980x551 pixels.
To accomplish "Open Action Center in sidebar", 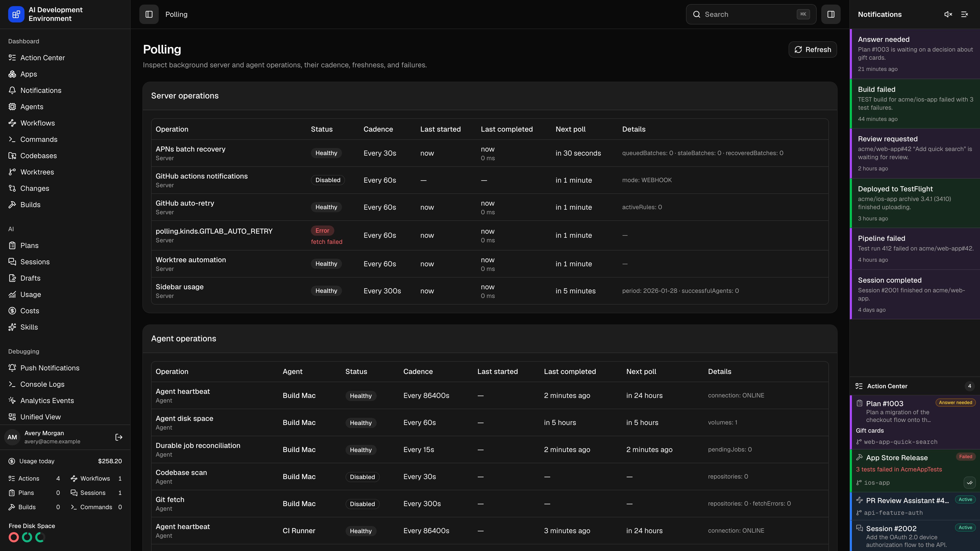I will pyautogui.click(x=65, y=57).
